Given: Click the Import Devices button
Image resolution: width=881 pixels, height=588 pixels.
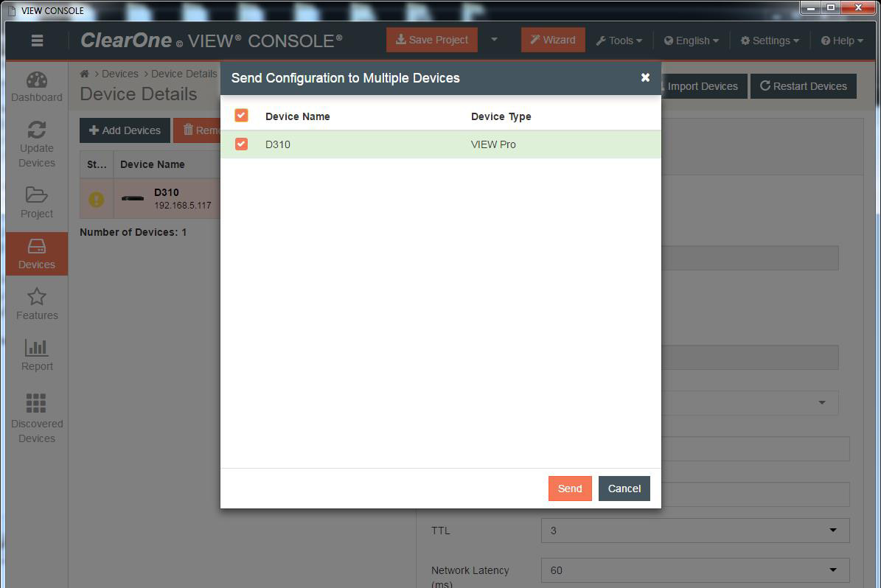Looking at the screenshot, I should pos(703,86).
